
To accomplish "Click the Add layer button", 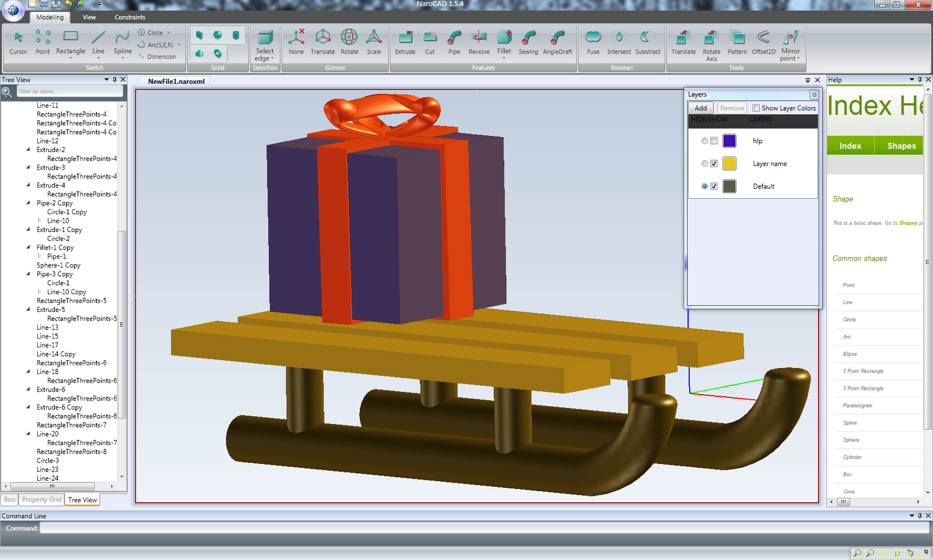I will pyautogui.click(x=701, y=108).
